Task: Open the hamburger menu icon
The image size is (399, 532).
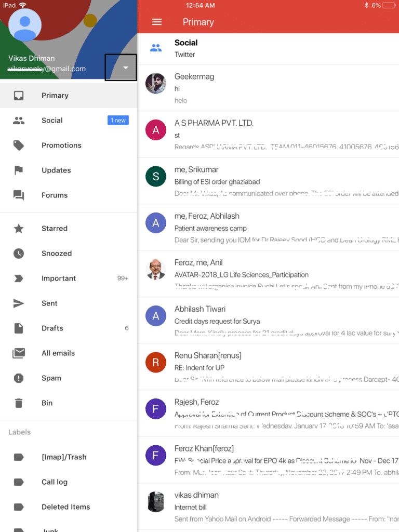Action: tap(156, 22)
